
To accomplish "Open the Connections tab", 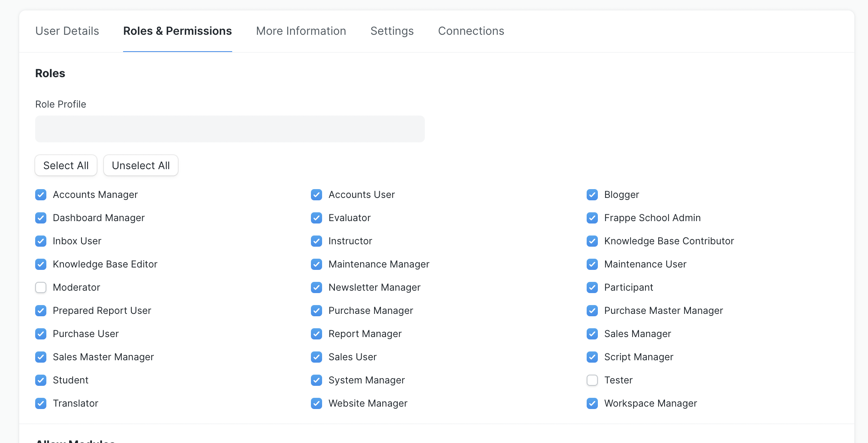I will point(471,31).
